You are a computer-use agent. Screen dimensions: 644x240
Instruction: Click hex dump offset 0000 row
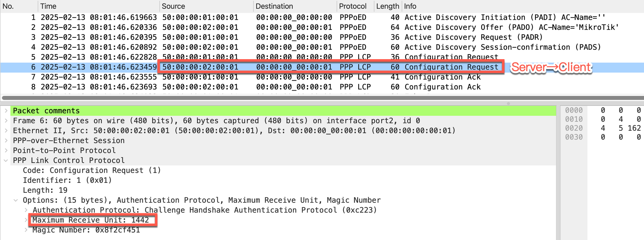tap(574, 110)
